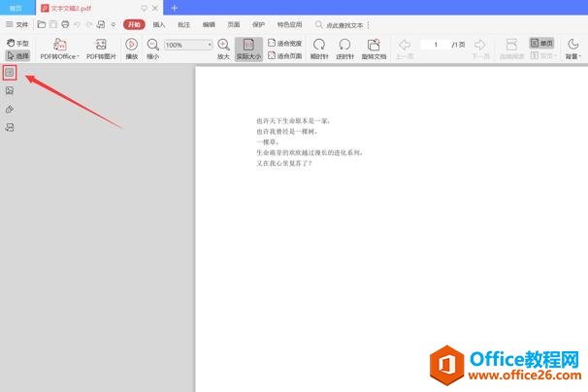
Task: Click the 旋转文档 rotate document icon
Action: (x=374, y=45)
